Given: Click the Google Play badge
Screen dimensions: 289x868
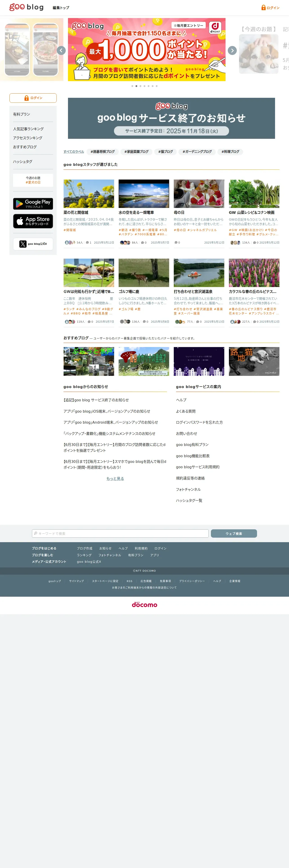Looking at the screenshot, I should click(33, 203).
